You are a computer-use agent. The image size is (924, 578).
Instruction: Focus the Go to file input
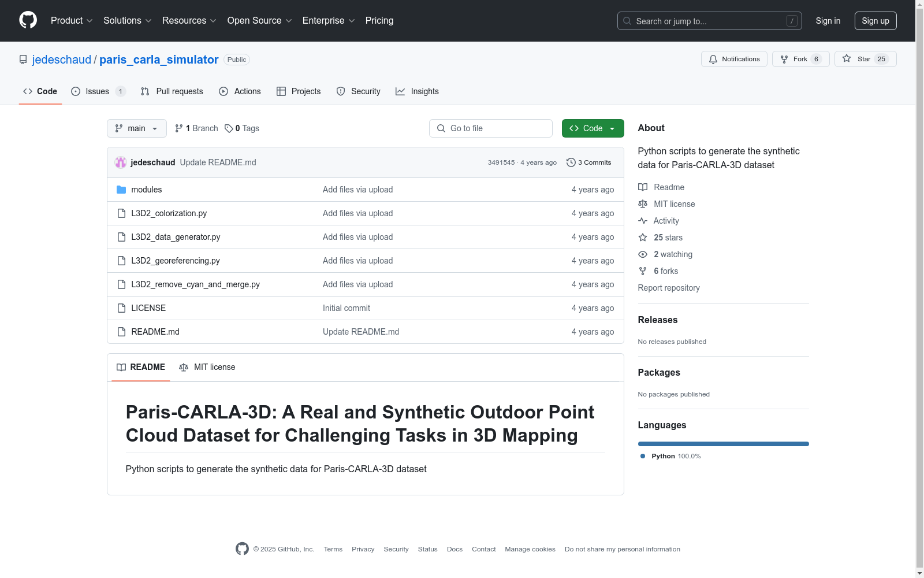coord(491,128)
